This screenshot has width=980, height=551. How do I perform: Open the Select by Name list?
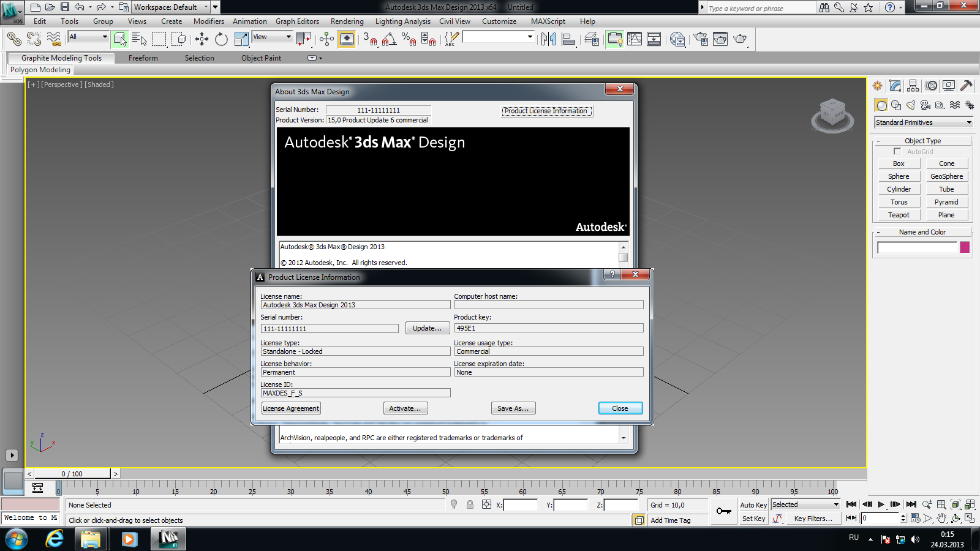tap(140, 39)
